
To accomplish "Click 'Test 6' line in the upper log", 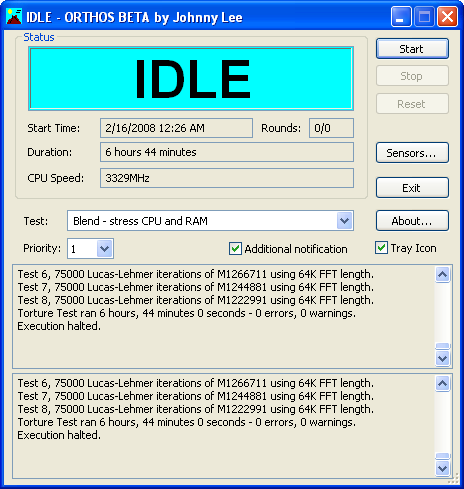I will coord(196,274).
